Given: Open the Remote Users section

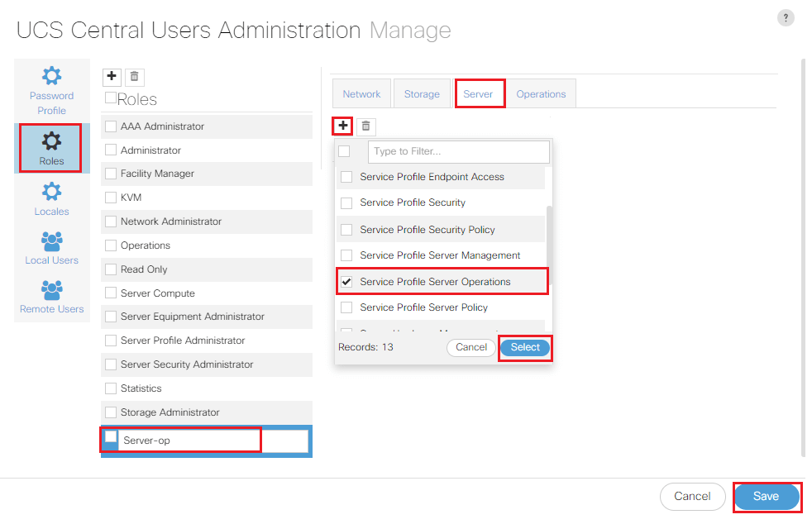Looking at the screenshot, I should point(51,291).
